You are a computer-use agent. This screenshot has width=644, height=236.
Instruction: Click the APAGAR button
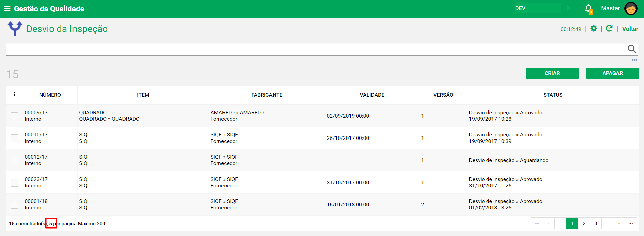[x=612, y=73]
